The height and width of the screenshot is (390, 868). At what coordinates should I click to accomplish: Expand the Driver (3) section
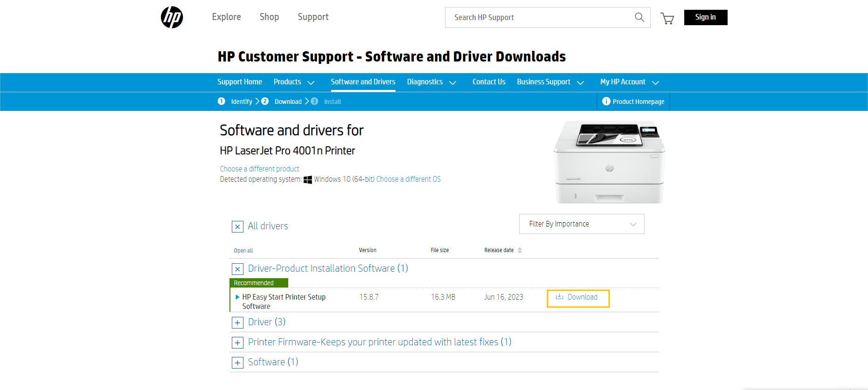237,322
